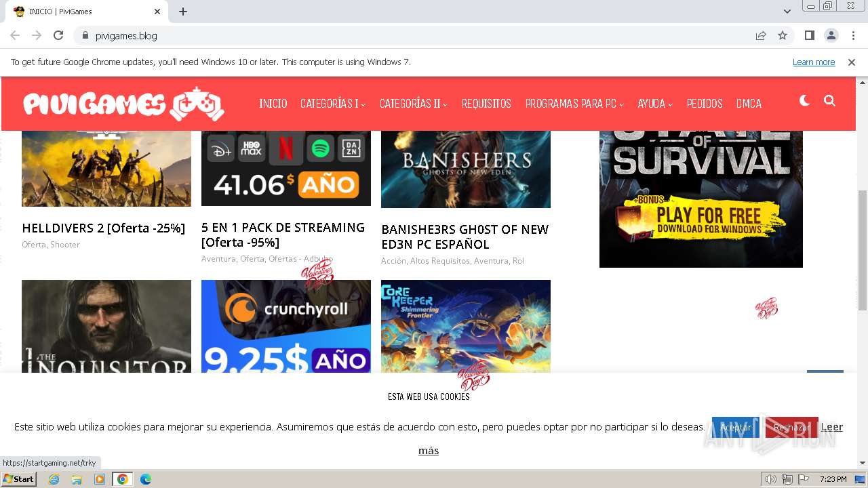Click the 7:23 PM system clock
The height and width of the screenshot is (488, 868).
[x=833, y=479]
